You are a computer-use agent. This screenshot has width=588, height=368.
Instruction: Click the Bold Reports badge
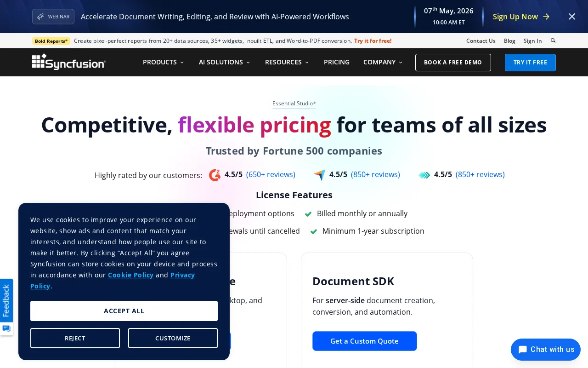(51, 41)
